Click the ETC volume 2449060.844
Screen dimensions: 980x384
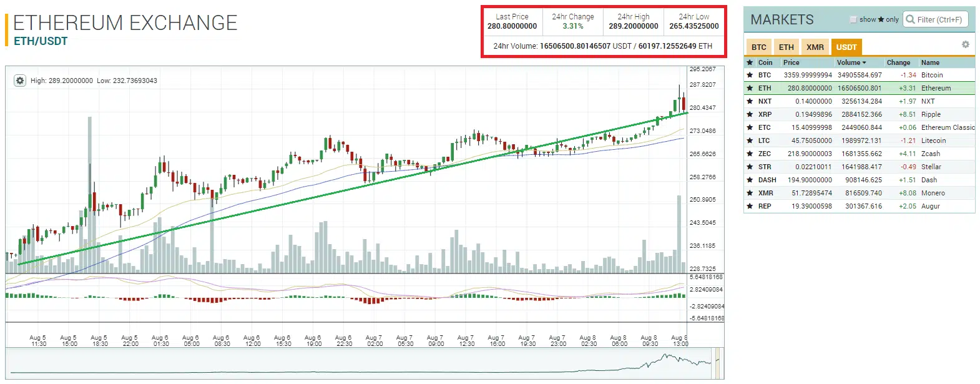[862, 127]
